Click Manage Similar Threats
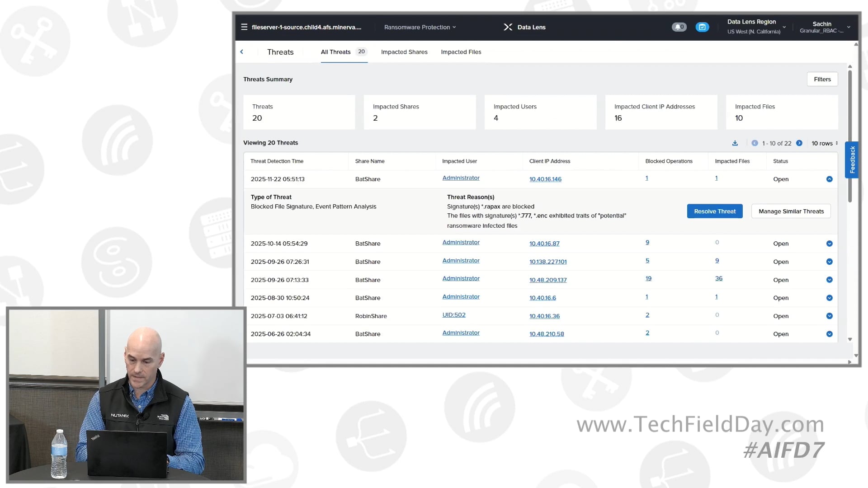Screen dimensions: 868x488 [x=791, y=211]
